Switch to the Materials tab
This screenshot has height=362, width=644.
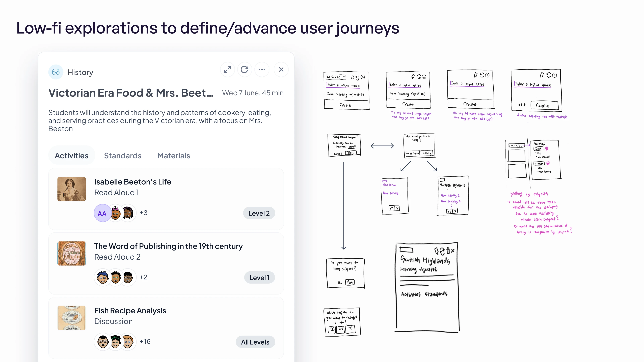[174, 156]
